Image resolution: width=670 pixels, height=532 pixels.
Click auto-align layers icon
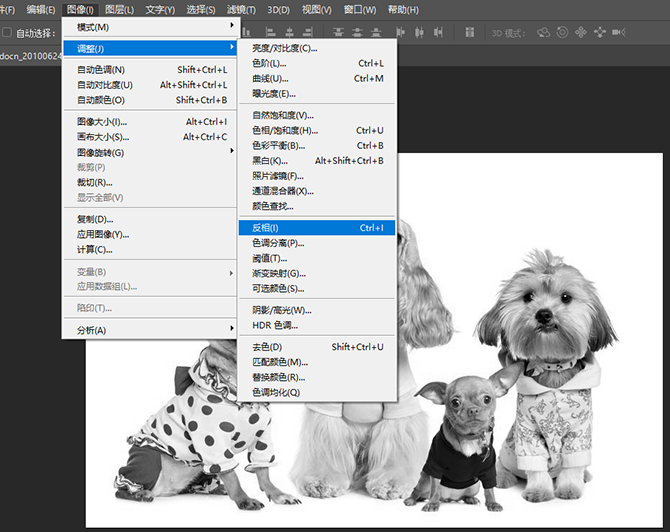(x=470, y=32)
